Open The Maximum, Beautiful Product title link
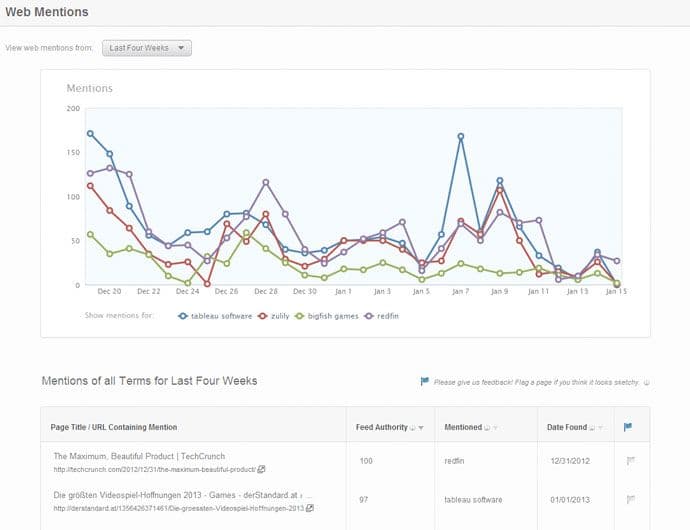Screen dimensions: 690x530 tap(139, 456)
